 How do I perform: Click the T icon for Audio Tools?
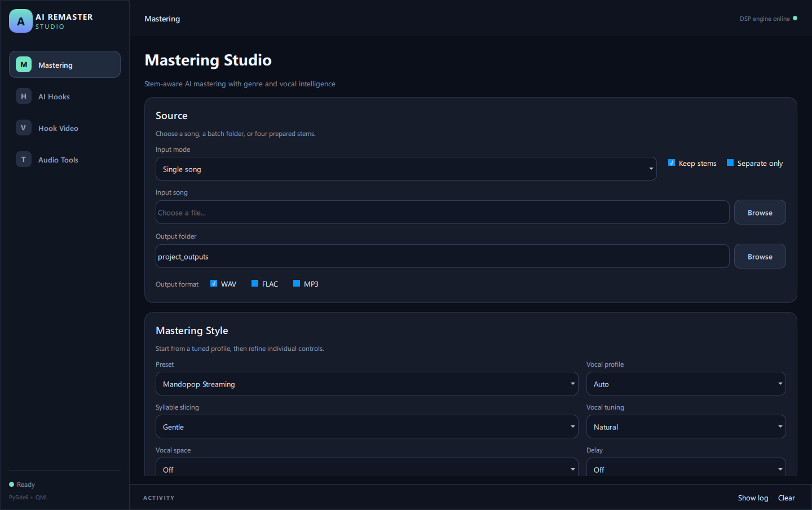point(24,159)
